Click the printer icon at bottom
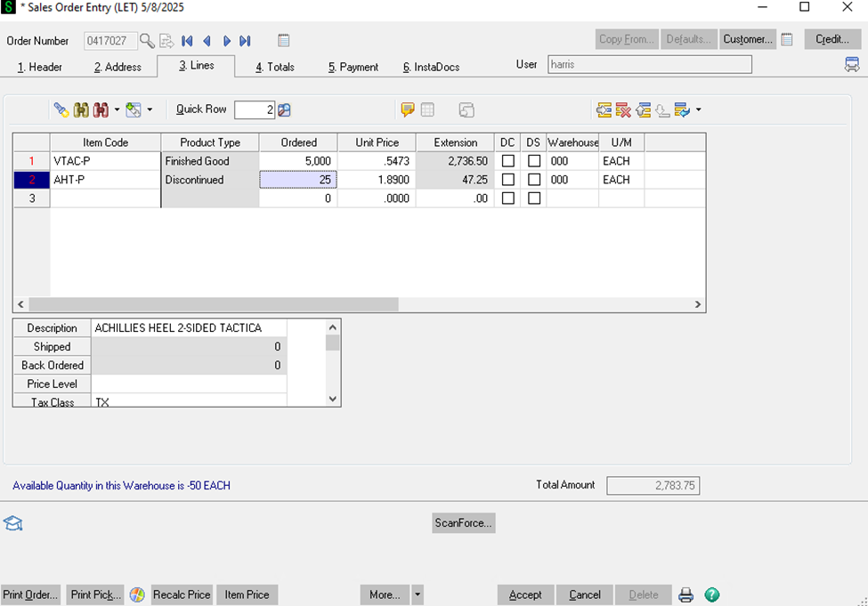Viewport: 868px width, 606px height. click(686, 595)
